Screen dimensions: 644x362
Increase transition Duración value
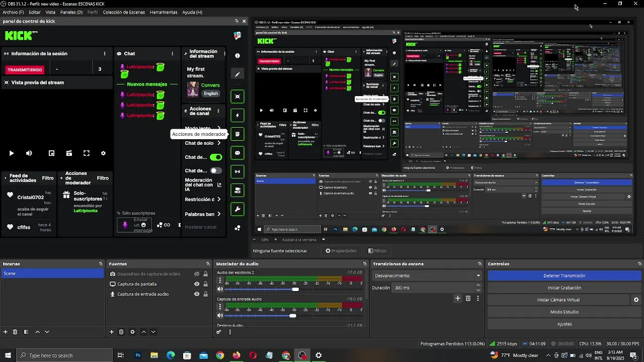pos(478,285)
